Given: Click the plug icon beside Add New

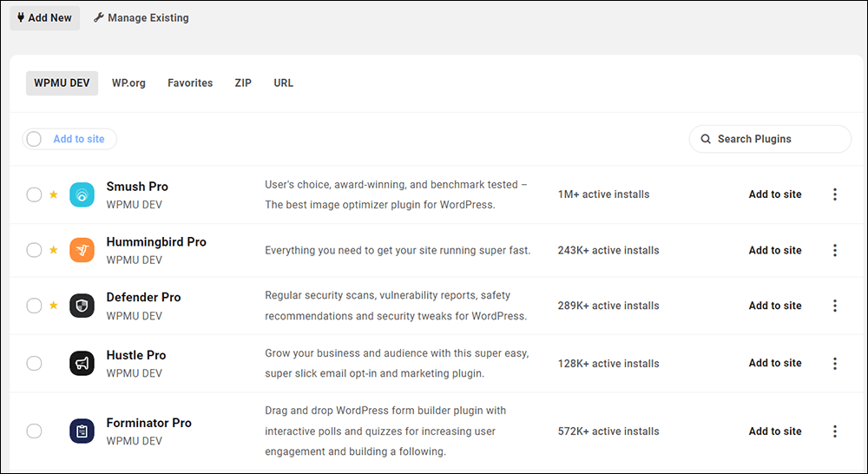Looking at the screenshot, I should 21,17.
